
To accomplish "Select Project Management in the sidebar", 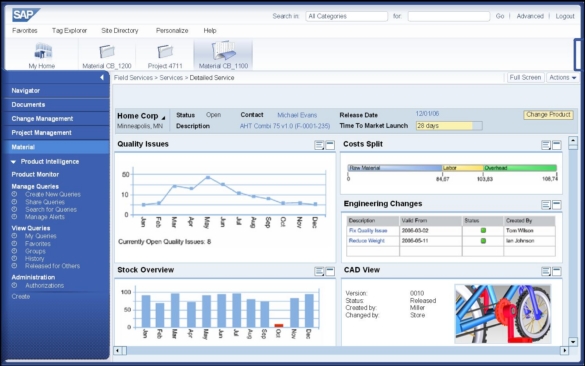I will (57, 133).
